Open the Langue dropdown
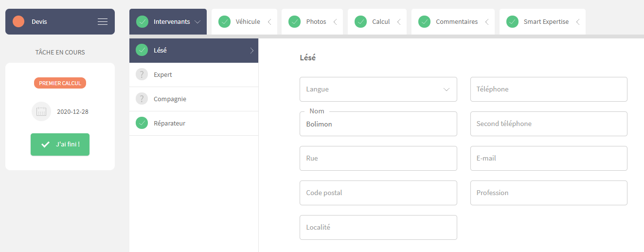This screenshot has height=252, width=644. [x=378, y=89]
